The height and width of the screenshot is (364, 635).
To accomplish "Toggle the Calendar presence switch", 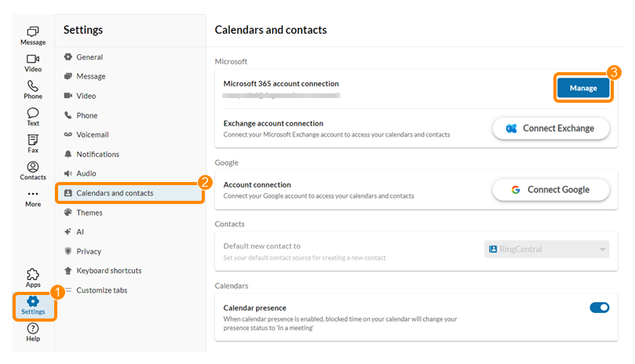I will click(600, 308).
